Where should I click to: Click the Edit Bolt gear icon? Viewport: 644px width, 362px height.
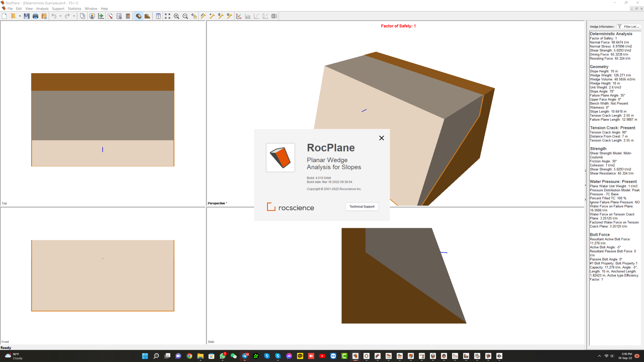point(229,16)
